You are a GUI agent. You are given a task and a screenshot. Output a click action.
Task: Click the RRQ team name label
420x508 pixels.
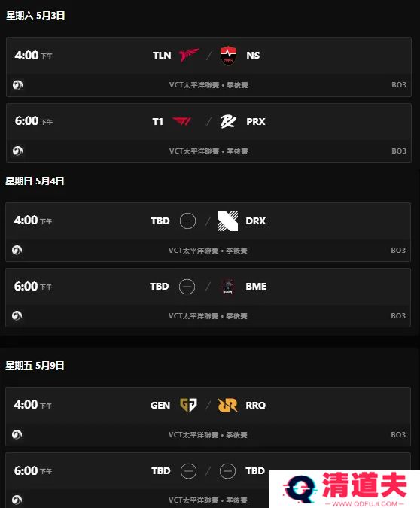coord(256,406)
